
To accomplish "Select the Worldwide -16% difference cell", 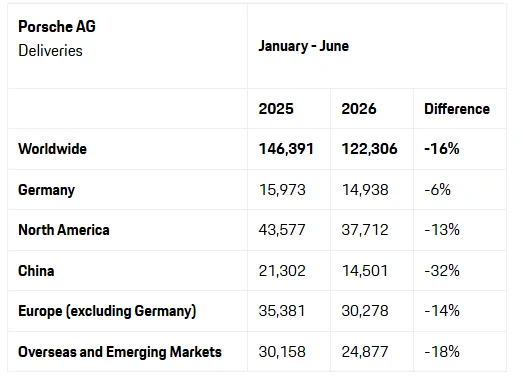I will [442, 149].
